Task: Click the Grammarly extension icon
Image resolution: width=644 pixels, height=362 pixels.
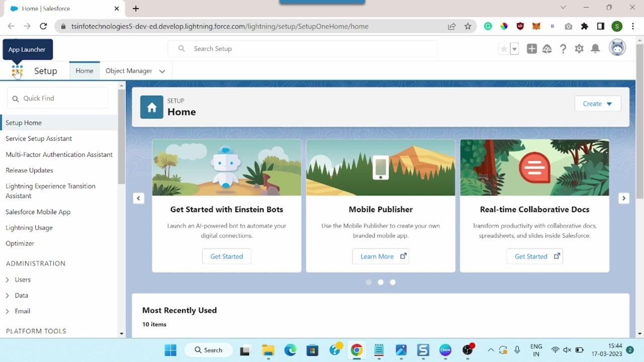Action: tap(488, 26)
